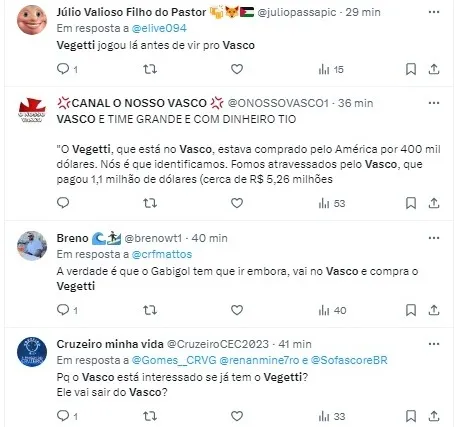
Task: Open @SofascoreBR mention in Cruzeiro reply
Action: pos(349,360)
